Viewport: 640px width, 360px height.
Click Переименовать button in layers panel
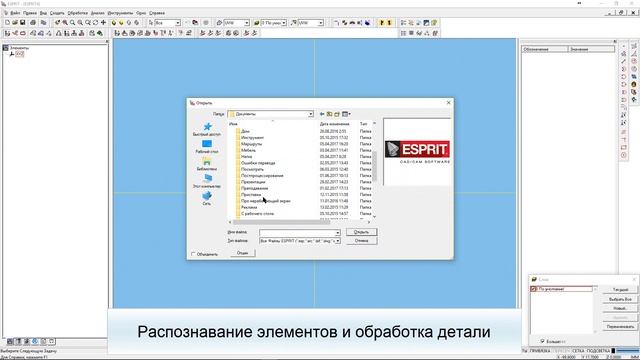pos(620,327)
